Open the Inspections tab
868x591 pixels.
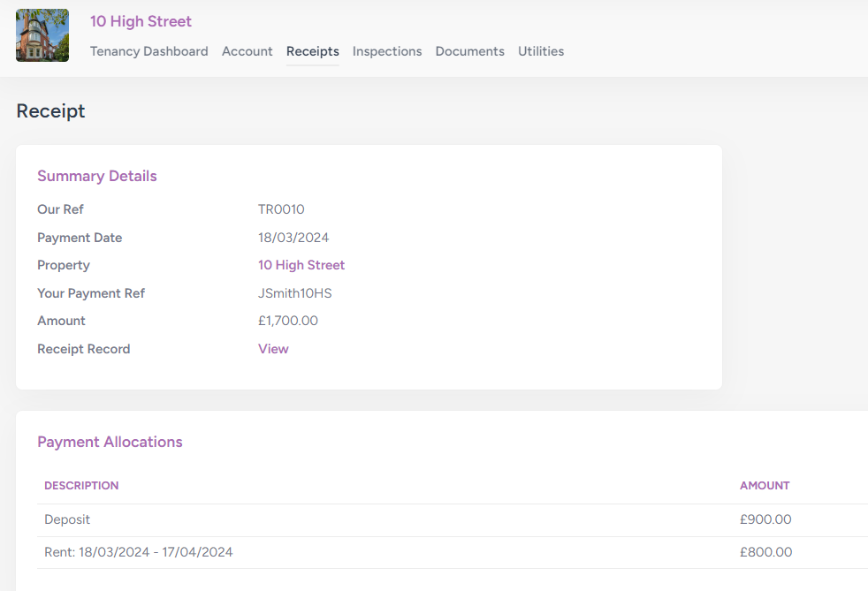pyautogui.click(x=386, y=51)
